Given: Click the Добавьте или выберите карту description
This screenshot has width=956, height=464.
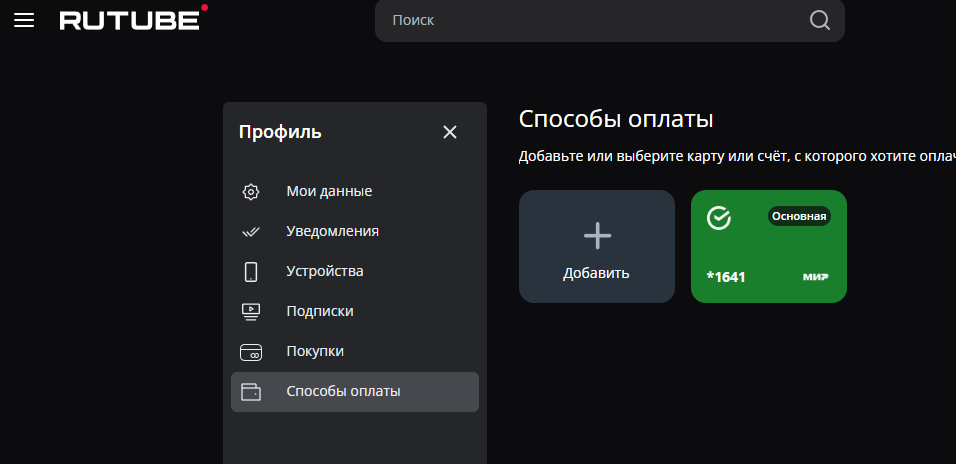Looking at the screenshot, I should coord(737,156).
